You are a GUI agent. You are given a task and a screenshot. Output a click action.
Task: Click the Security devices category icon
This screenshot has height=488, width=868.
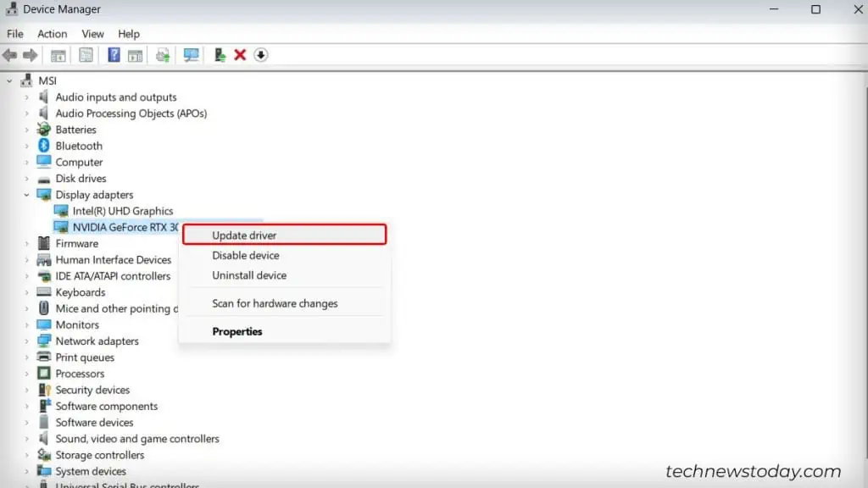44,390
